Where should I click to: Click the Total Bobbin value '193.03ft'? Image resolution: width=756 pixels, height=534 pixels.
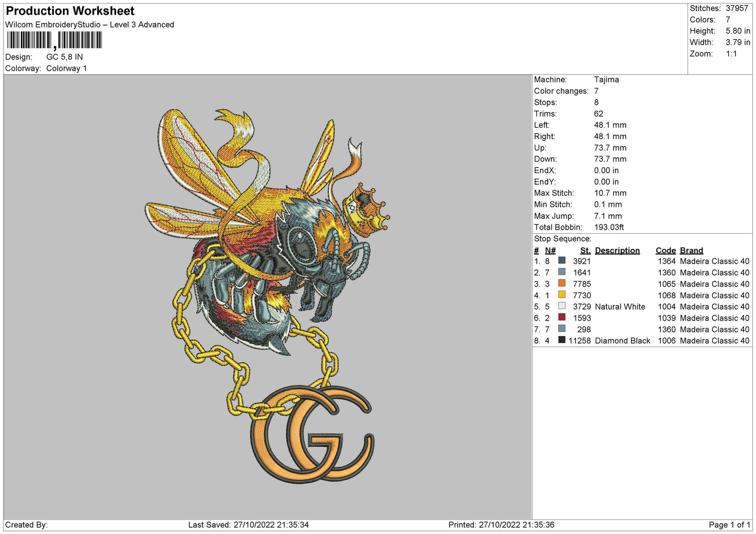609,227
